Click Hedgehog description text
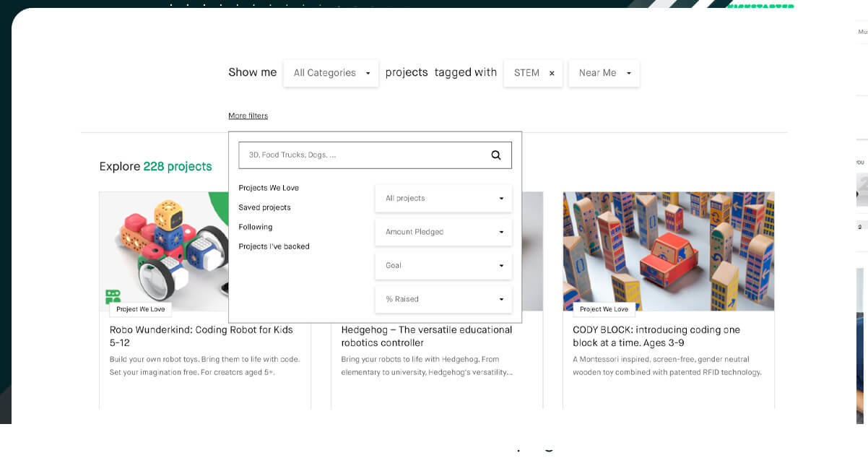The image size is (868, 458). point(427,366)
